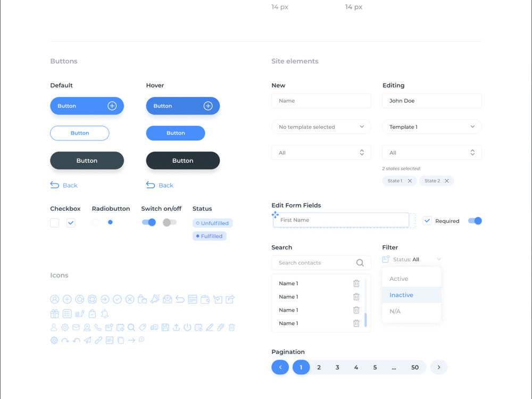Click the upload tray icon
This screenshot has height=399, width=532.
(177, 327)
